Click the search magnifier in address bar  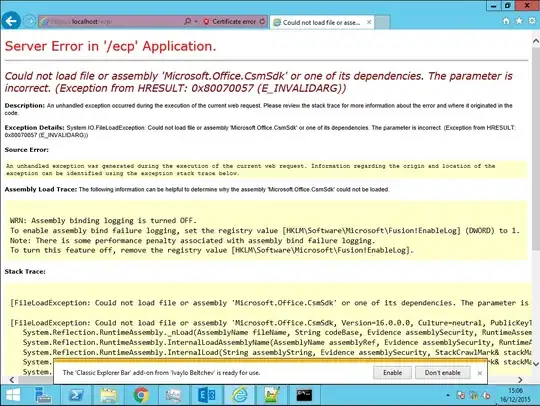[x=187, y=21]
